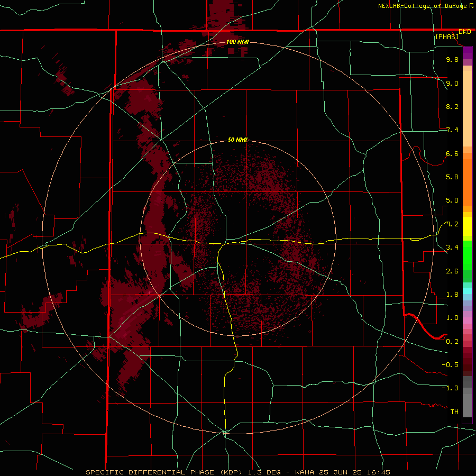Screen dimensions: 476x476
Task: Click the 4.2 value on the color scale
Action: [x=452, y=224]
